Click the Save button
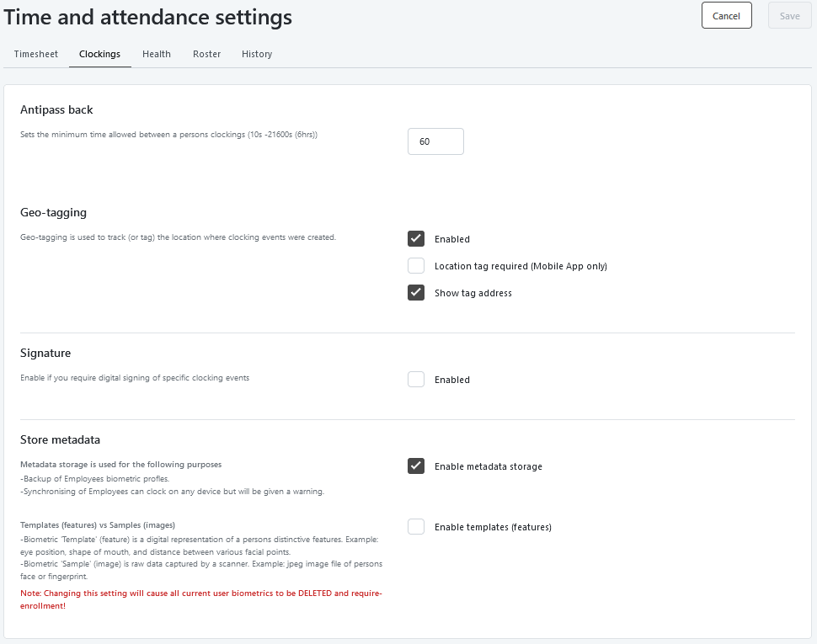This screenshot has width=817, height=644. (789, 16)
